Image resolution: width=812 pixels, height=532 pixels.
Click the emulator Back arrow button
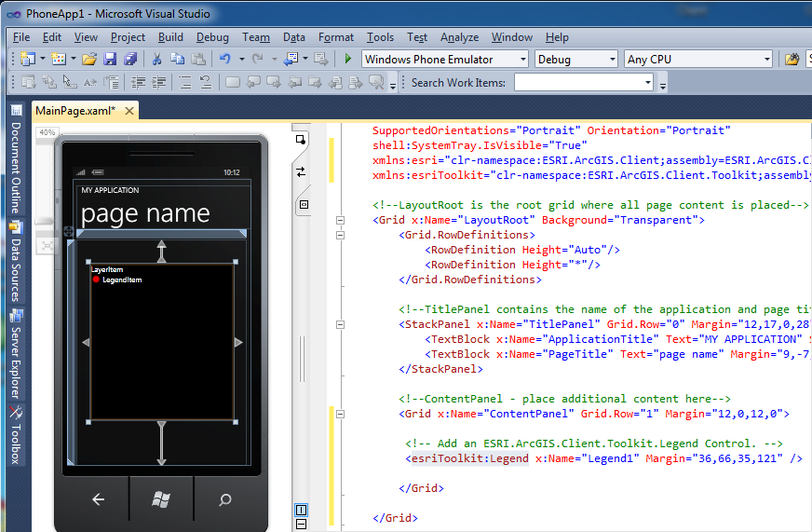tap(98, 499)
